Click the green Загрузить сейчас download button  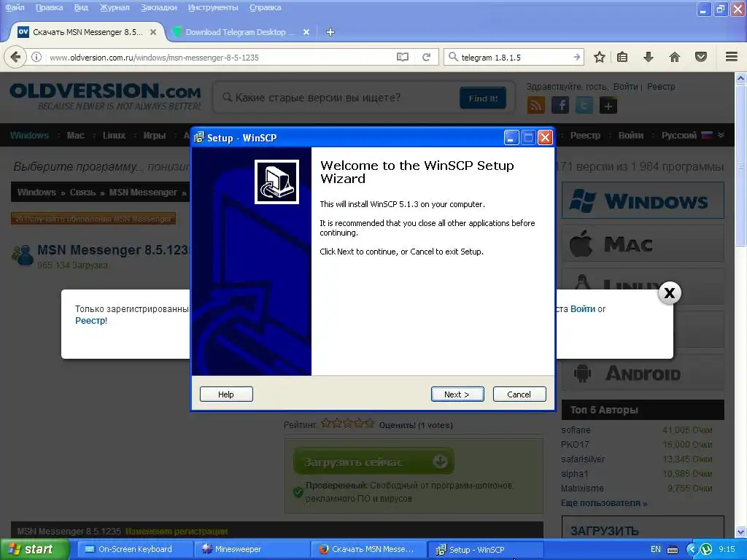(374, 462)
